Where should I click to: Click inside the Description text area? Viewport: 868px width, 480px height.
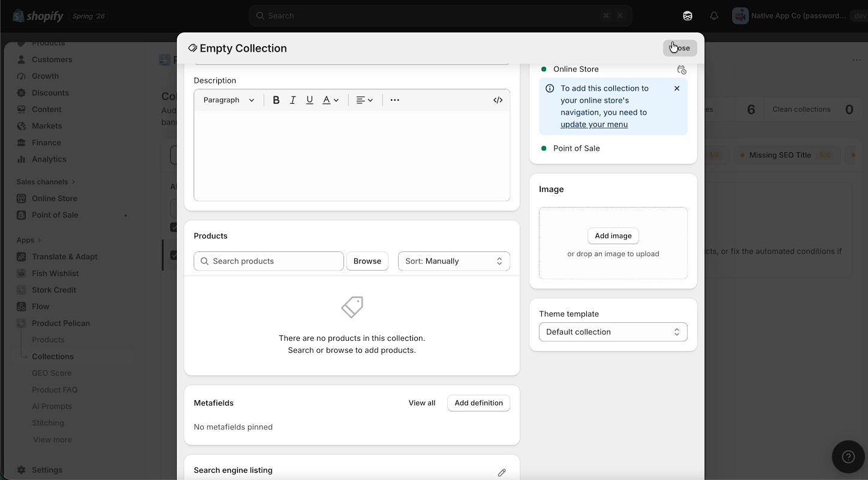point(352,155)
